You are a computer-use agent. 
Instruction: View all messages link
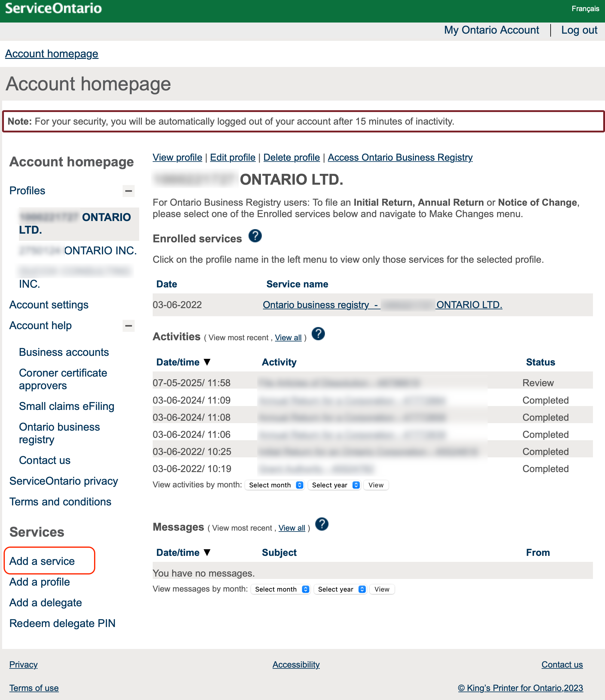click(292, 528)
